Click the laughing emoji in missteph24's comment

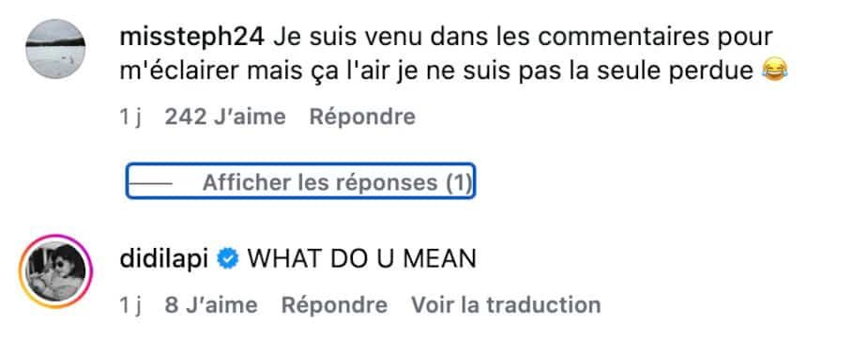(775, 70)
